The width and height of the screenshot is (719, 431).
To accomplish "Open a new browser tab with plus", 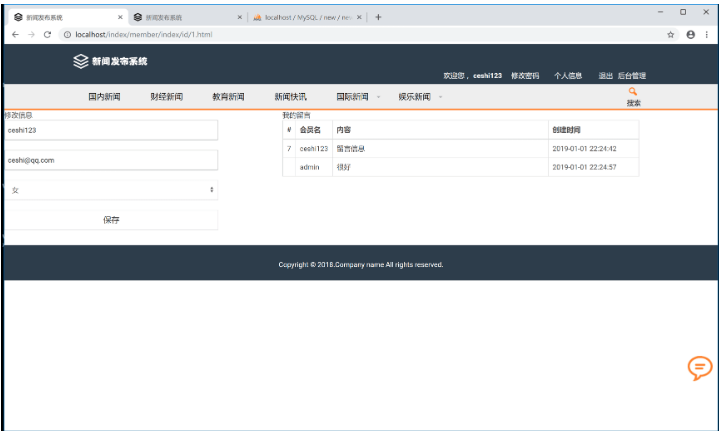I will [379, 17].
